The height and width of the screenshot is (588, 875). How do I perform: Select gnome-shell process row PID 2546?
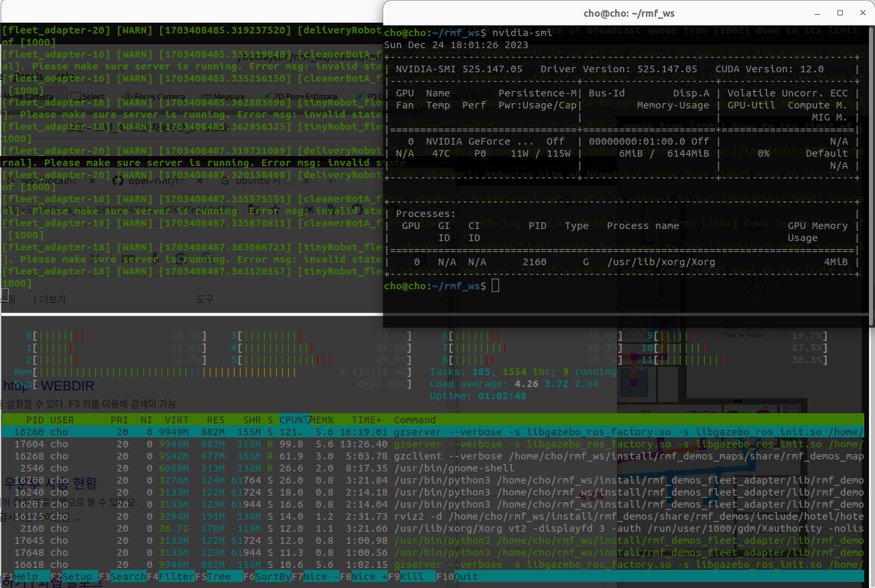click(x=433, y=468)
